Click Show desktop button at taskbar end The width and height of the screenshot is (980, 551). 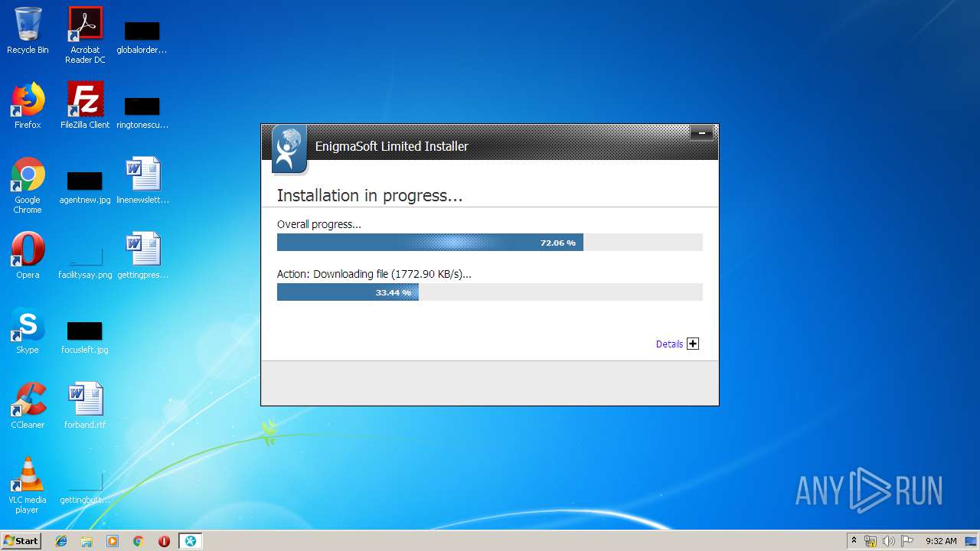[x=972, y=541]
